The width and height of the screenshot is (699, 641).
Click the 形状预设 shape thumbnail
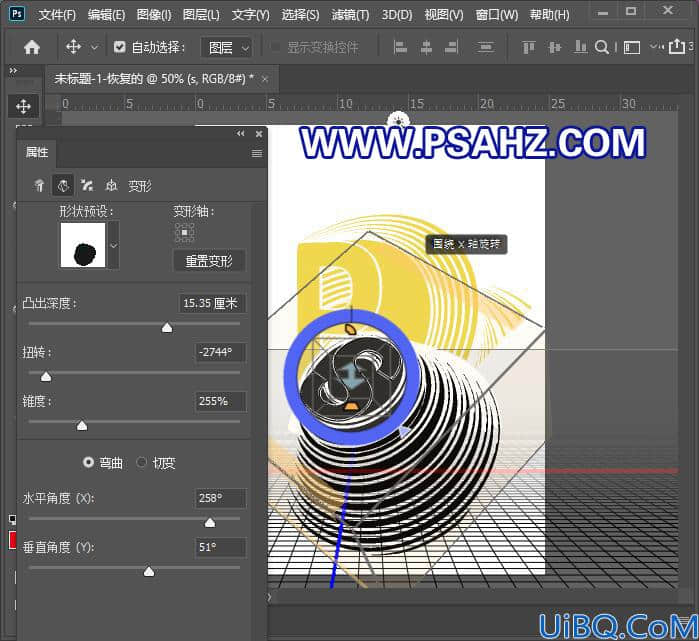(x=83, y=245)
